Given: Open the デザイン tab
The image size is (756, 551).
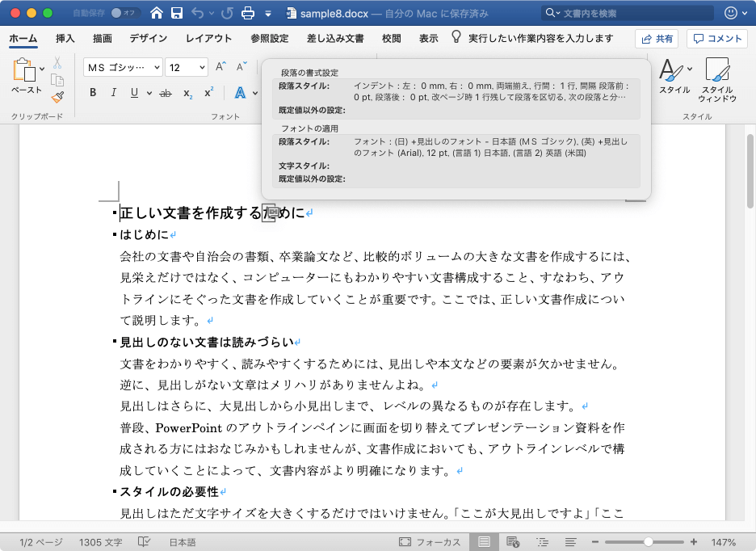Looking at the screenshot, I should pyautogui.click(x=149, y=39).
